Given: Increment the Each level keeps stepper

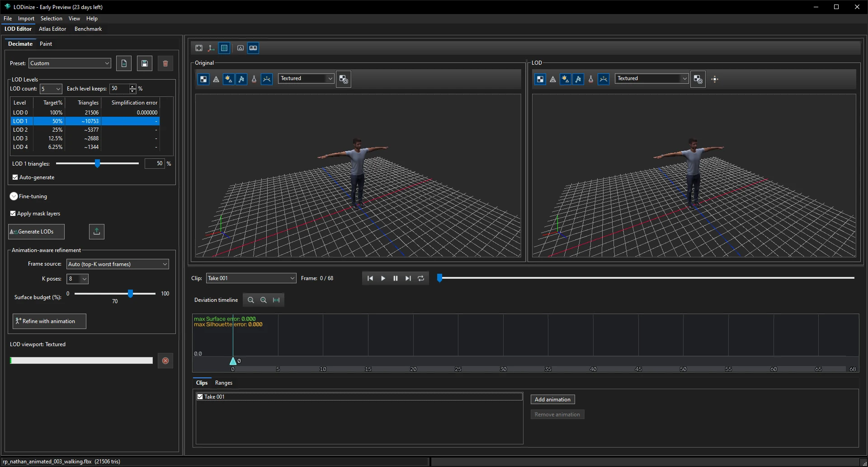Looking at the screenshot, I should [x=132, y=86].
